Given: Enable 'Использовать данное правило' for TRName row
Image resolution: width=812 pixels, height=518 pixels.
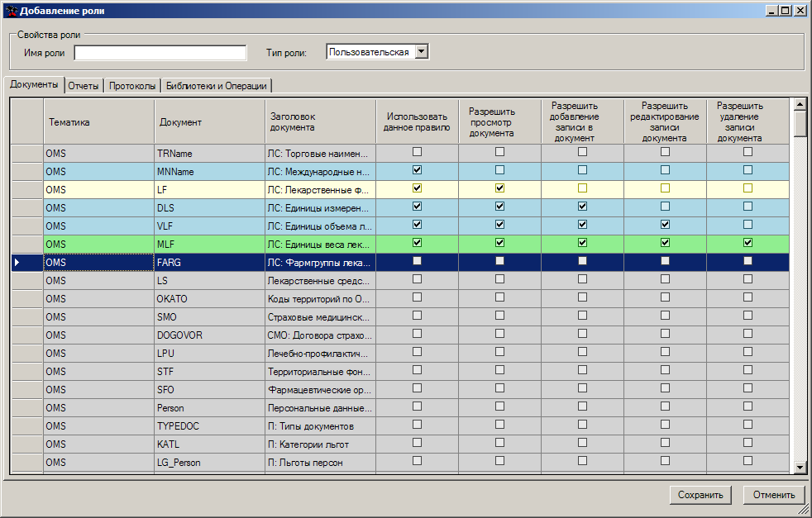Looking at the screenshot, I should [x=417, y=152].
